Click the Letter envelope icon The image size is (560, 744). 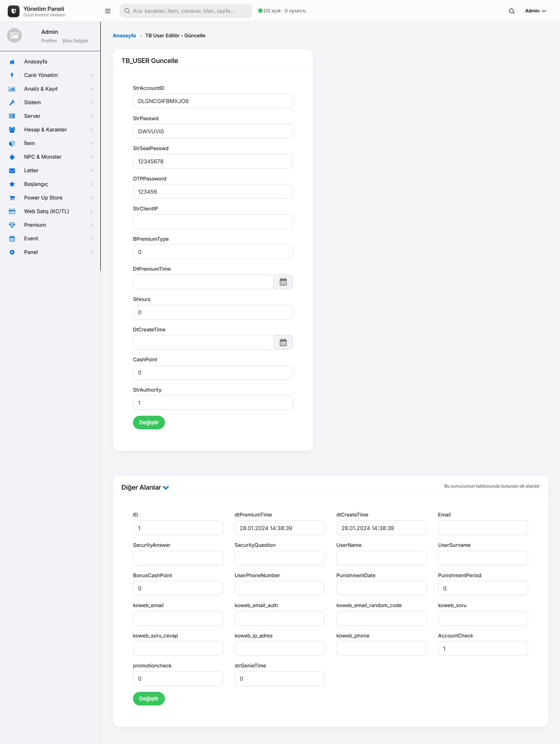point(12,171)
